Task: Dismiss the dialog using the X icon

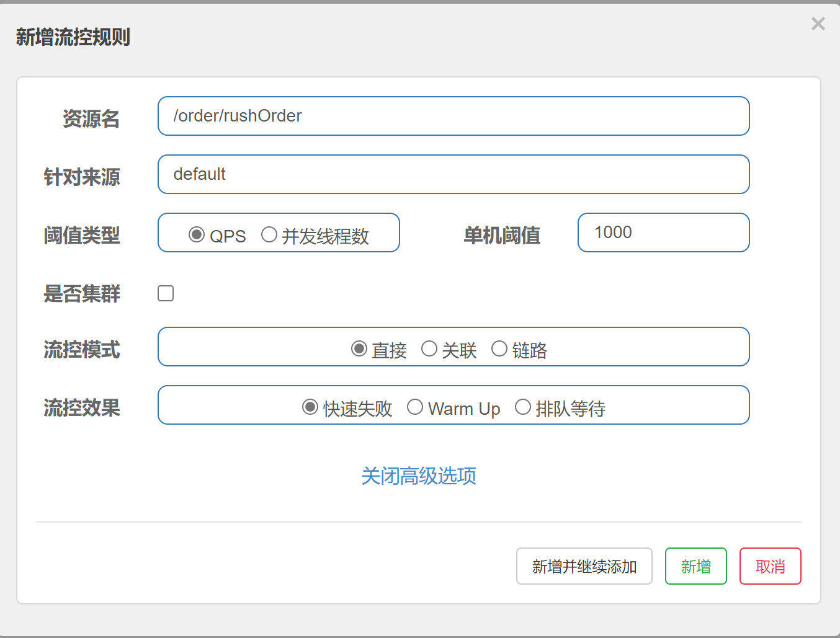Action: 818,24
